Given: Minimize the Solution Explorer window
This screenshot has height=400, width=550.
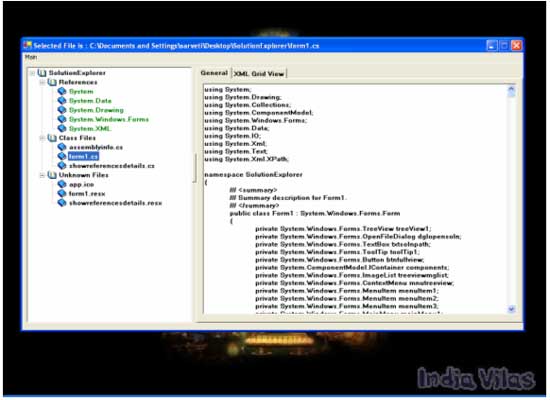Looking at the screenshot, I should [492, 45].
